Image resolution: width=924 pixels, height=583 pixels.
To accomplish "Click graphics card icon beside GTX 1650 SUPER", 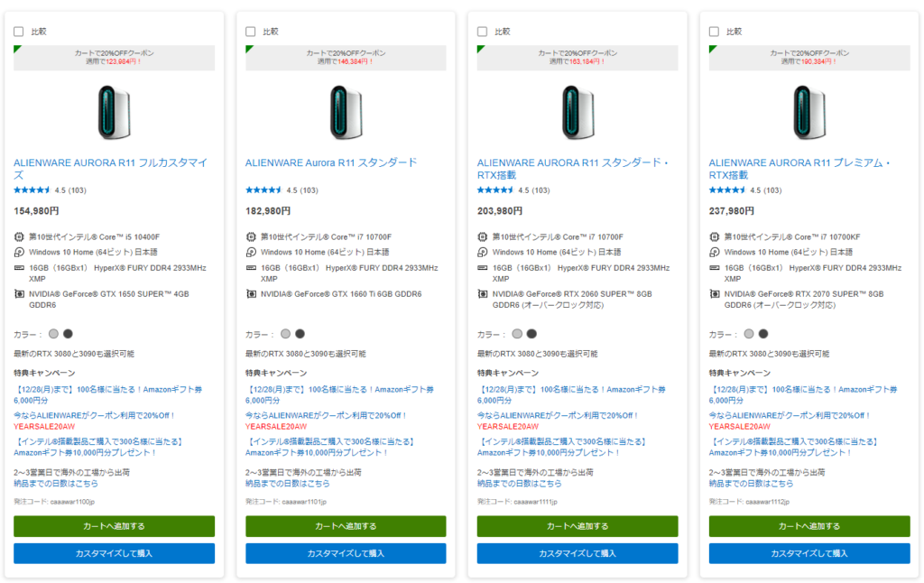I will tap(19, 293).
